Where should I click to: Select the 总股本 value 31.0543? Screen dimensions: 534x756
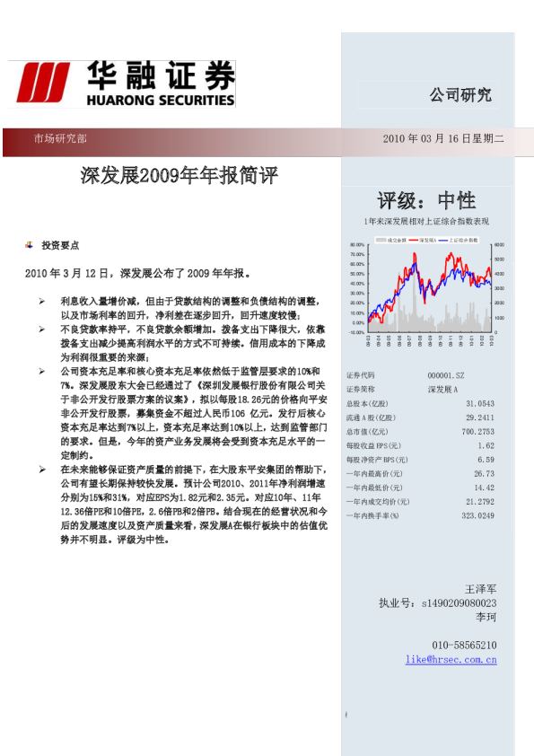pyautogui.click(x=480, y=403)
